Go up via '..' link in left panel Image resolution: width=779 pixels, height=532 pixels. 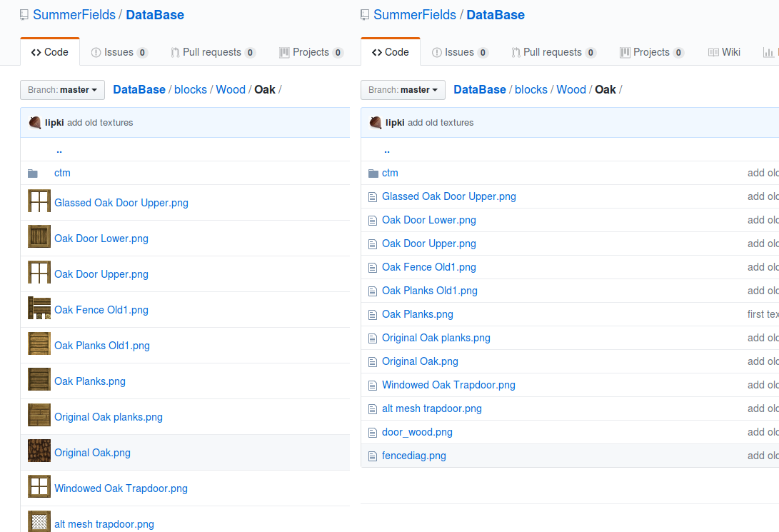point(59,149)
